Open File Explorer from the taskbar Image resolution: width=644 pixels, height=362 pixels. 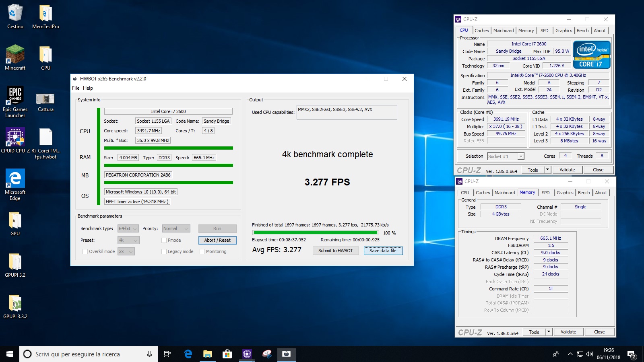[x=207, y=354]
